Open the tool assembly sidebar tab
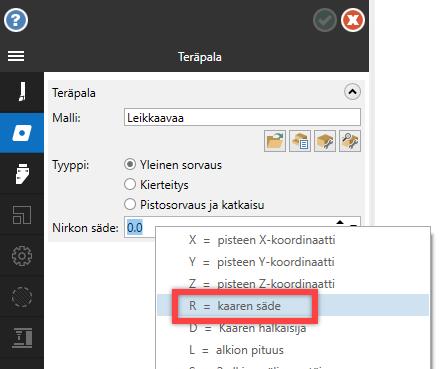 click(x=22, y=174)
